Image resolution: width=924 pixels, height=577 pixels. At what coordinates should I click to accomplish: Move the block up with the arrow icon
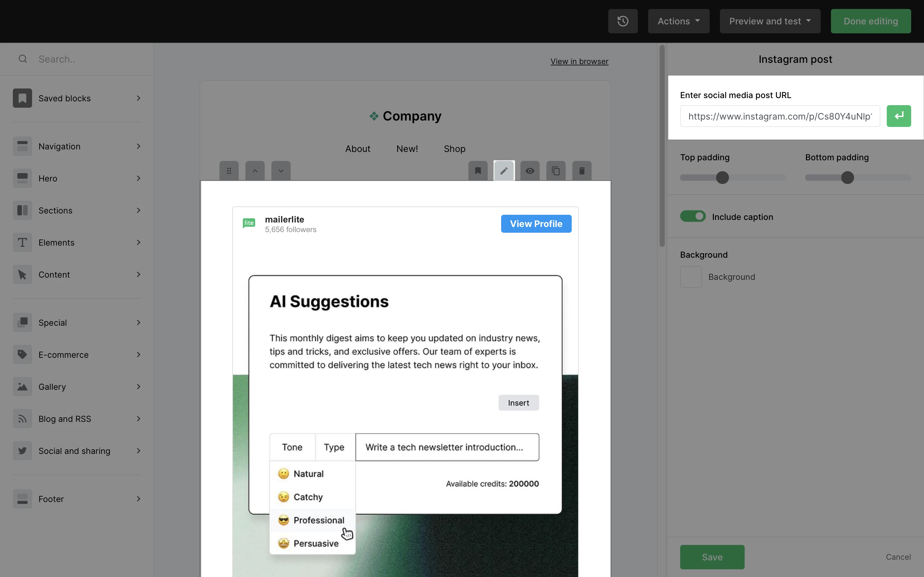pyautogui.click(x=255, y=171)
